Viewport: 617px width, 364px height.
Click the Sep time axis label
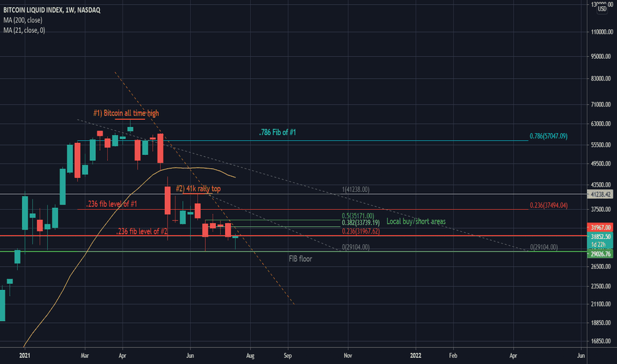[x=287, y=355]
